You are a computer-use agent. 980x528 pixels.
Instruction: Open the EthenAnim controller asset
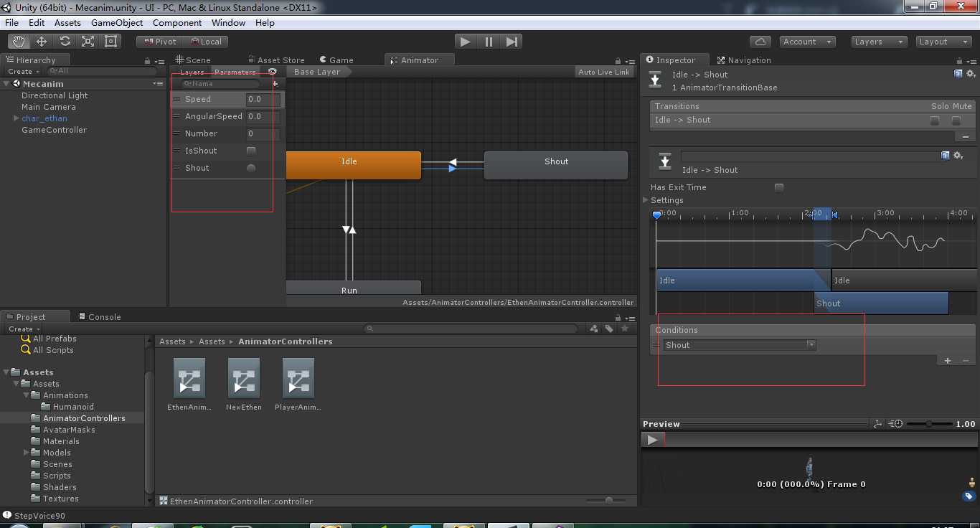point(189,383)
